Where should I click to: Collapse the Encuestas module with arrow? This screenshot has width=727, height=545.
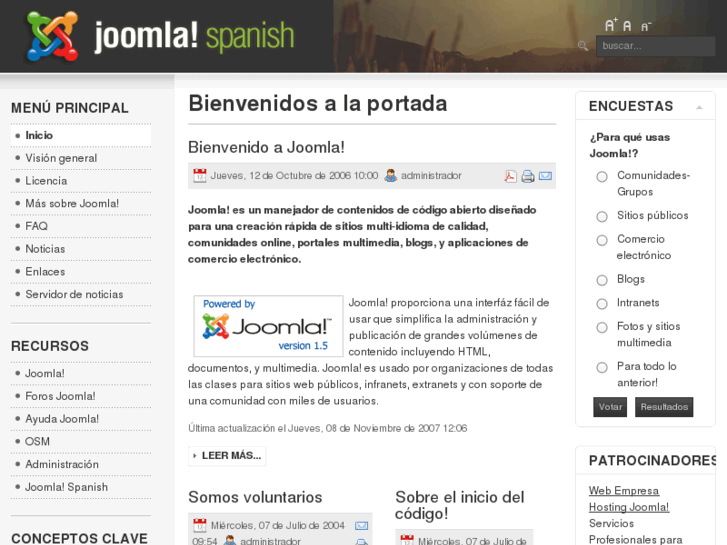point(699,107)
